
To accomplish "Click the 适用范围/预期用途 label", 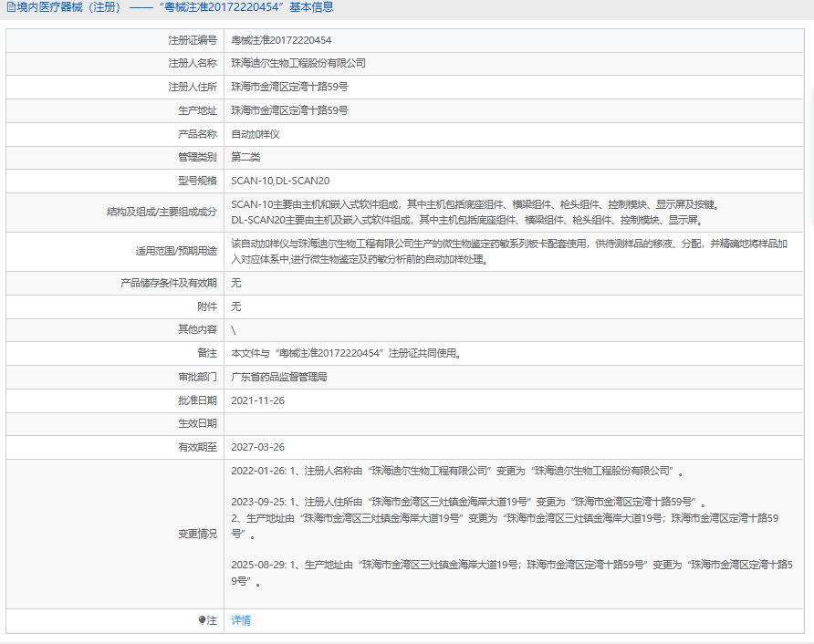I will [x=176, y=251].
